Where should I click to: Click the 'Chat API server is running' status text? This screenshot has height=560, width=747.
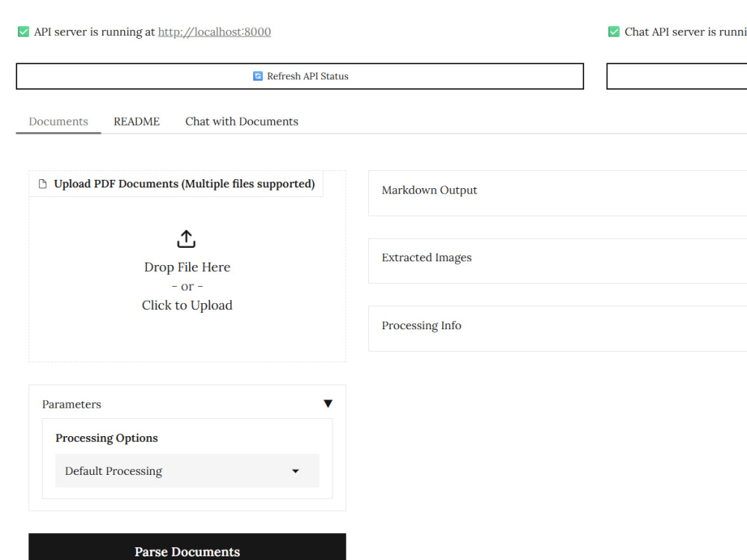point(686,32)
